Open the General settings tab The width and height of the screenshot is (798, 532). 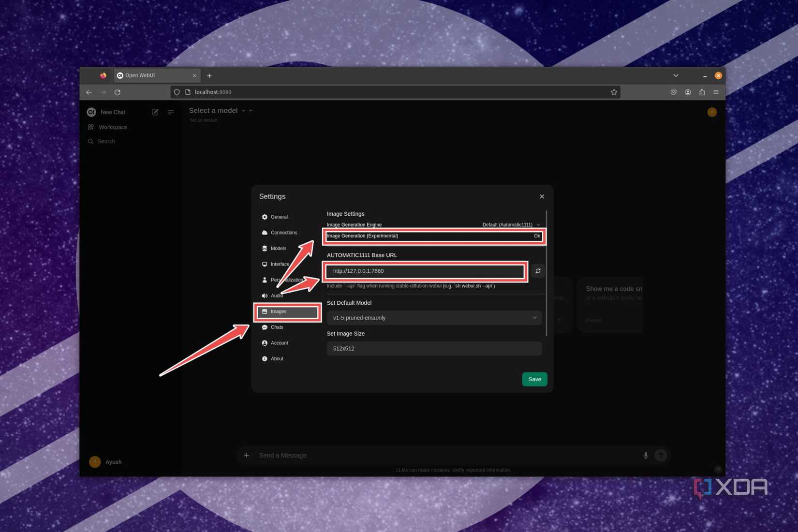(275, 217)
